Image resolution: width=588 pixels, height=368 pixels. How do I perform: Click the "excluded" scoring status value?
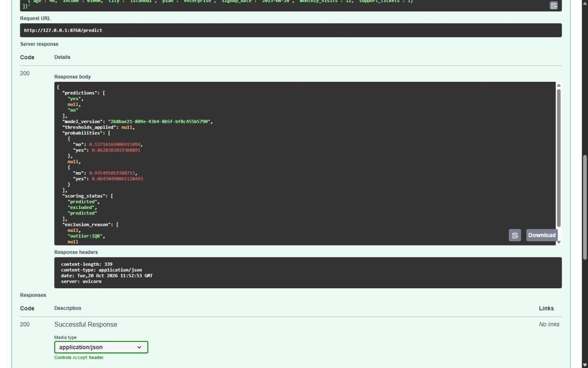[x=81, y=207]
